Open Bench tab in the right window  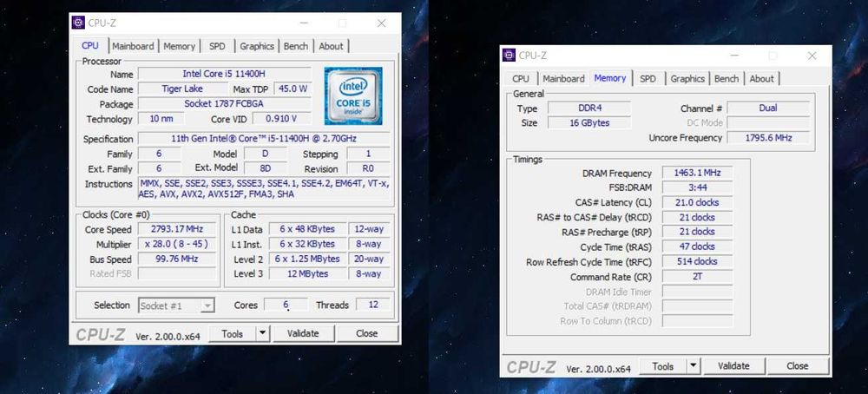(727, 79)
